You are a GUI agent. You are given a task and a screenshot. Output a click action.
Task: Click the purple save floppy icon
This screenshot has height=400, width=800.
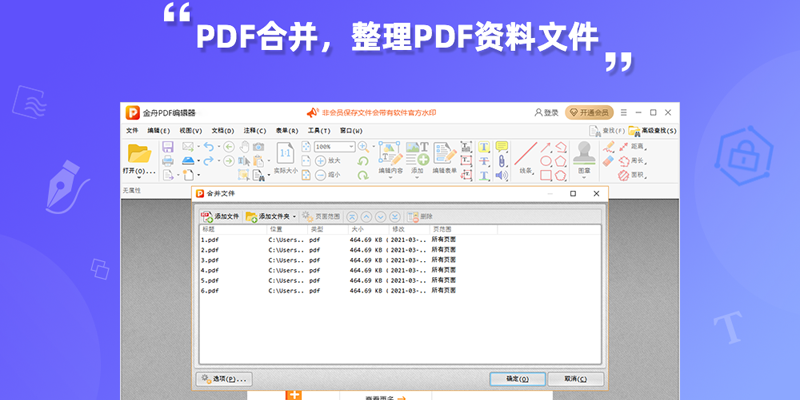coord(168,147)
